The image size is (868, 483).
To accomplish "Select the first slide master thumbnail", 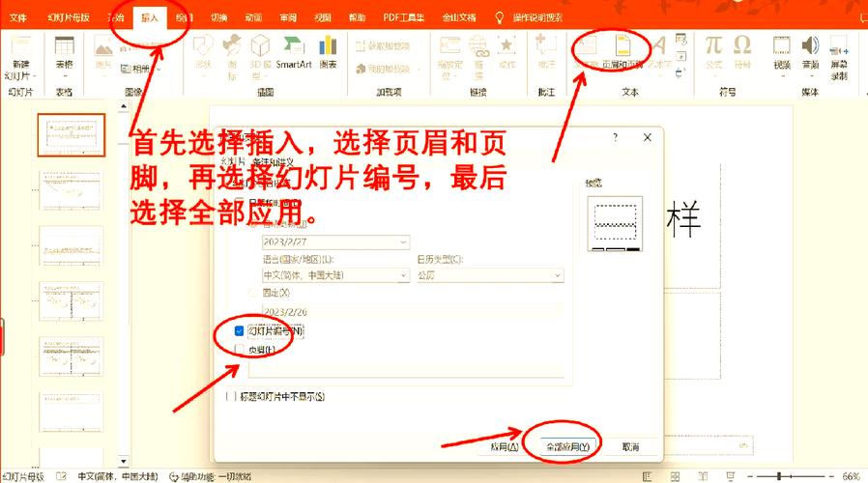I will click(x=71, y=134).
